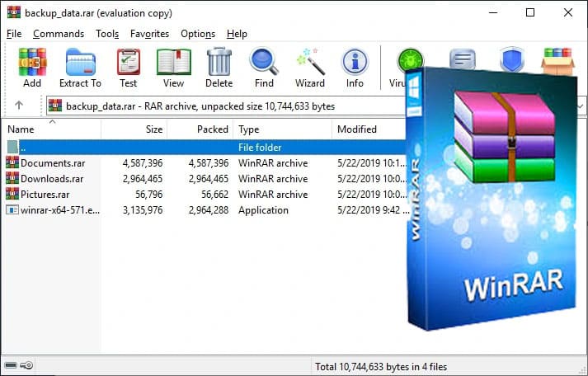Click the Extract To folder icon

80,62
